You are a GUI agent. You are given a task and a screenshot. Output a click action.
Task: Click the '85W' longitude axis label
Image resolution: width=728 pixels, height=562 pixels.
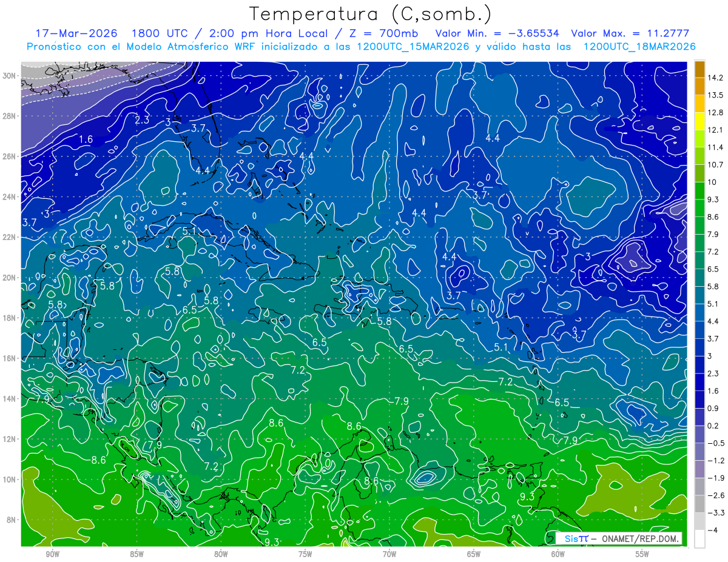click(x=136, y=555)
